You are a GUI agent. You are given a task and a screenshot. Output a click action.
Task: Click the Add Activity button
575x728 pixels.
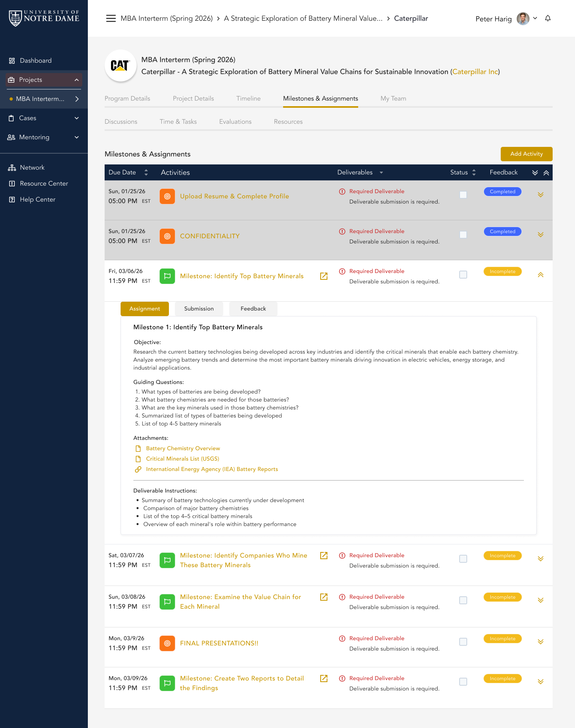[527, 154]
